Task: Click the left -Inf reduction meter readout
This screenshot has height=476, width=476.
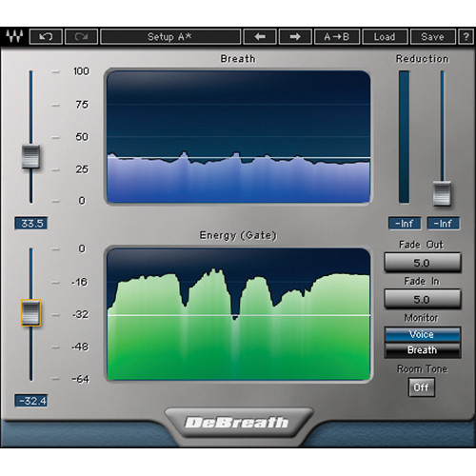Action: tap(405, 223)
